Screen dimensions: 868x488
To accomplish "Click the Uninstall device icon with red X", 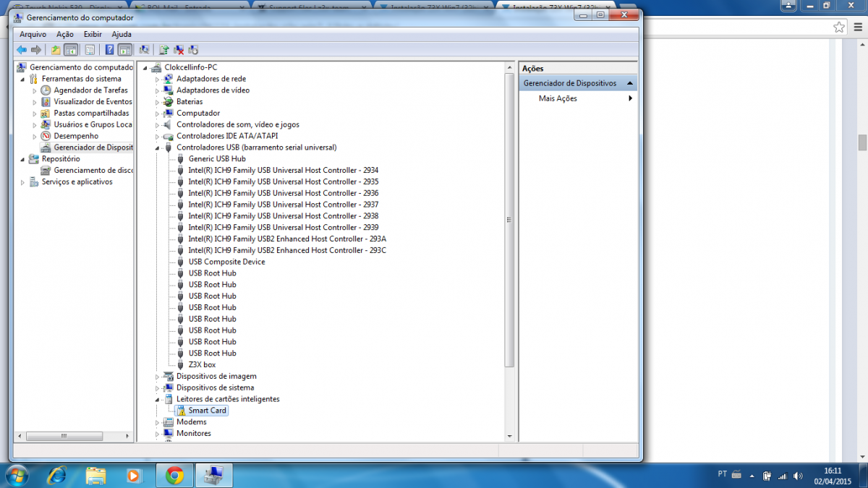I will click(x=179, y=50).
